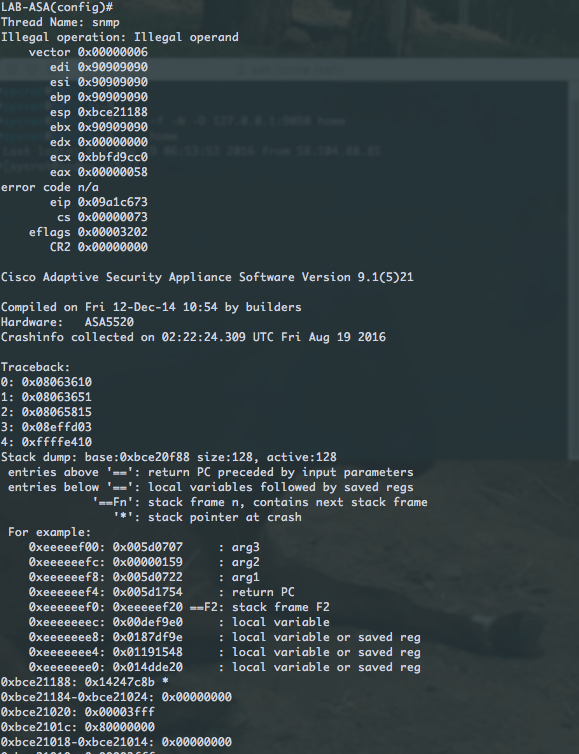This screenshot has height=754, width=579.
Task: Click the ==F2: stack frame F2 line
Action: [x=179, y=607]
